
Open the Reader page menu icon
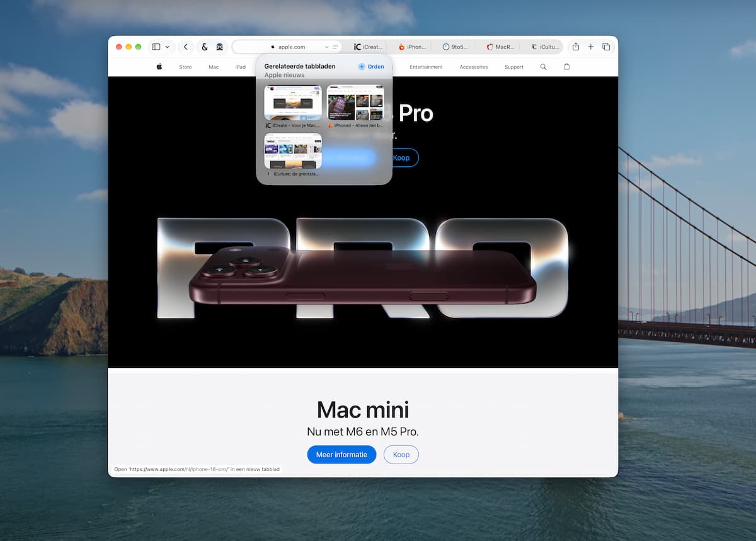pyautogui.click(x=335, y=47)
